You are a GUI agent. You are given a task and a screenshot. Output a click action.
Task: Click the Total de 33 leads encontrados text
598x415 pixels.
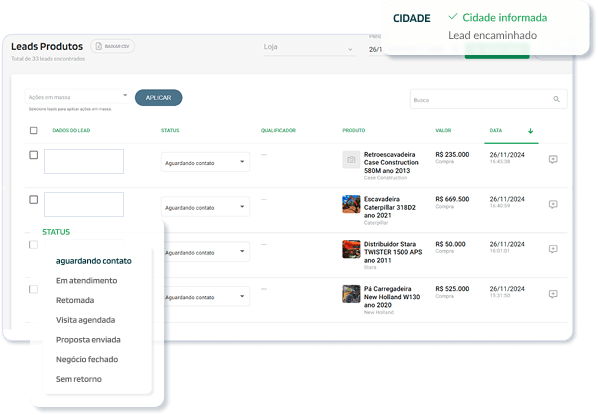48,59
